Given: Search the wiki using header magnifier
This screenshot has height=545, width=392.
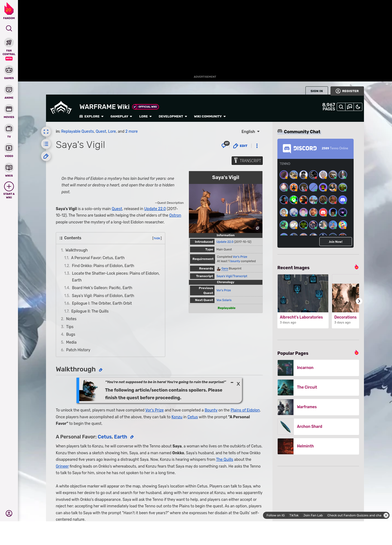Looking at the screenshot, I should pyautogui.click(x=341, y=107).
